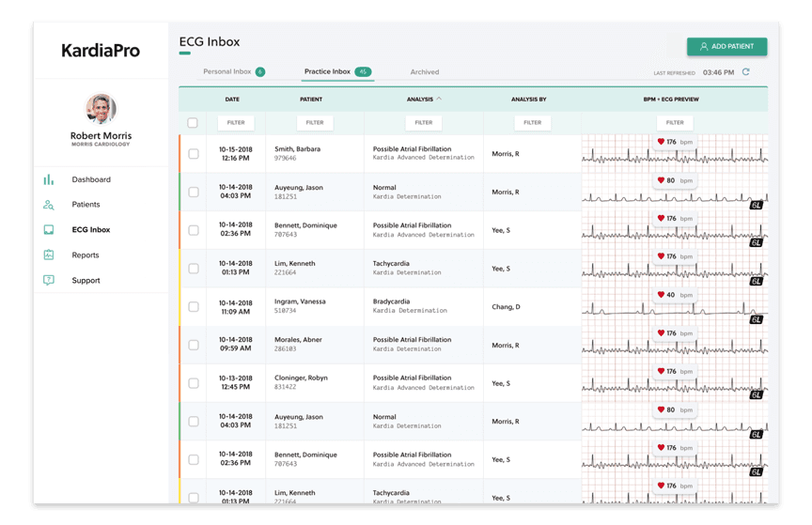Screen dimensions: 812x525
Task: Open the Filter under Date column
Action: (x=235, y=123)
